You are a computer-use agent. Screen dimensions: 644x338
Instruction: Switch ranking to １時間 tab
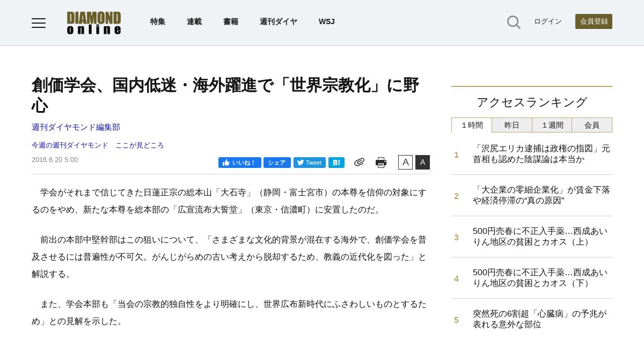472,125
